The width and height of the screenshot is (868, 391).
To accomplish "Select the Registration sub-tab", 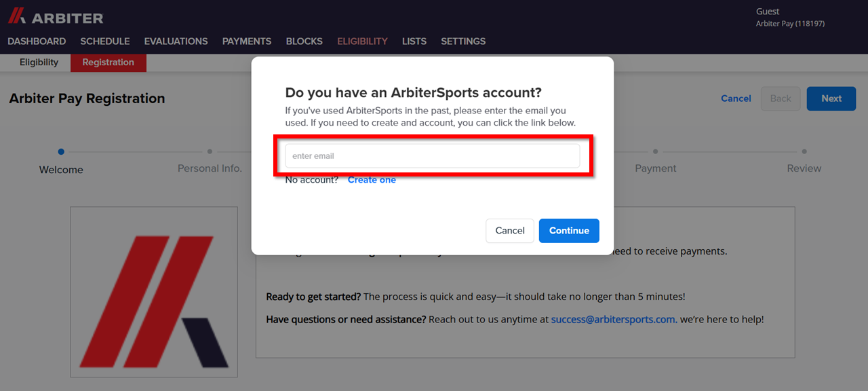I will tap(108, 62).
